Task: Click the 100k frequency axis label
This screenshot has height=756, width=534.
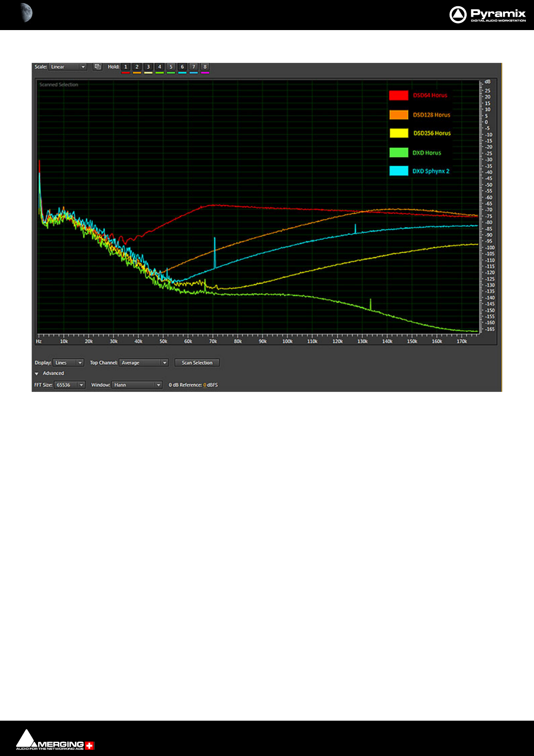Action: point(288,342)
